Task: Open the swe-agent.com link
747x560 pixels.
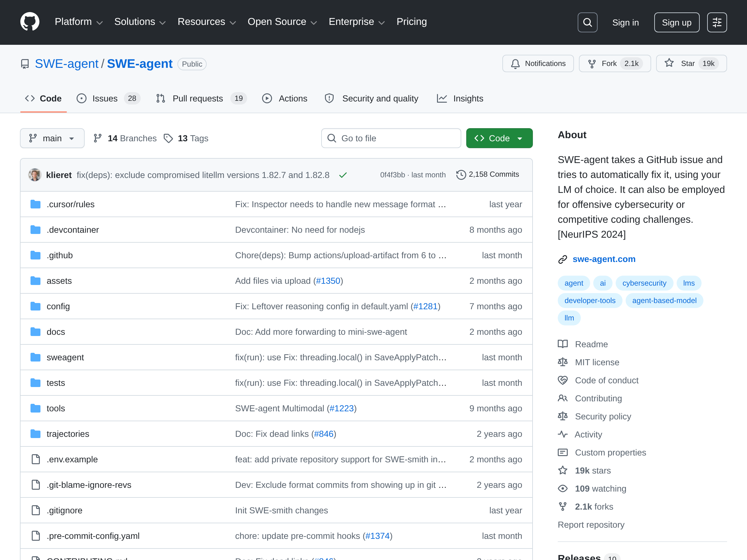Action: pos(604,259)
